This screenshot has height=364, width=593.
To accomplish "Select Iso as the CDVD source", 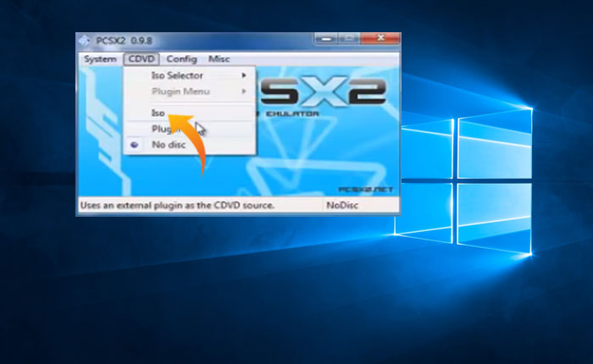I will 190,113.
